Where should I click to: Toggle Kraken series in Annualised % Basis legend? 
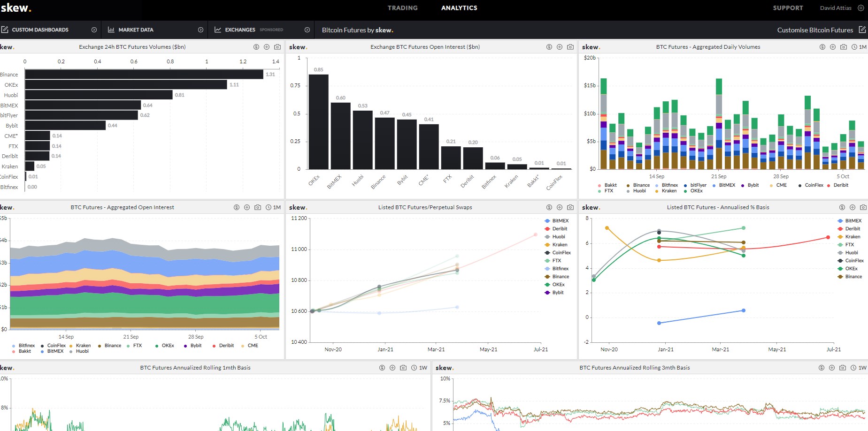coord(849,237)
